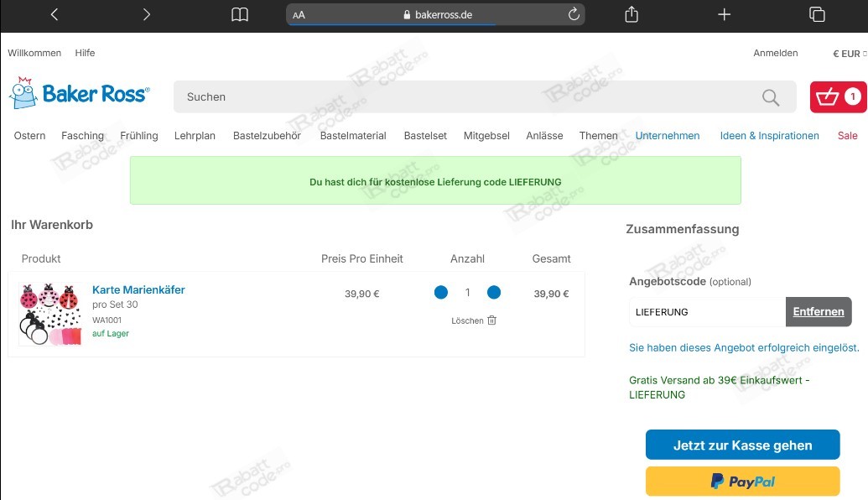
Task: Remove coupon with Entfernen button
Action: coord(819,311)
